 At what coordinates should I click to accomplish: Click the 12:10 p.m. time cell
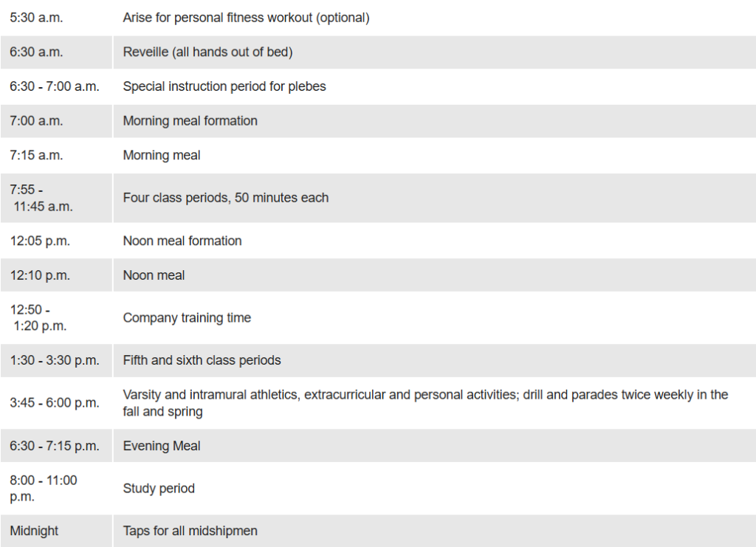[x=56, y=275]
